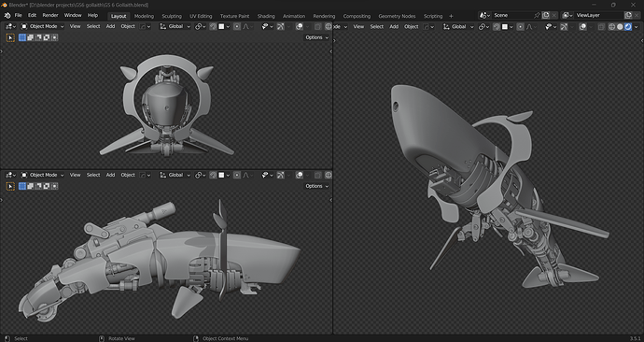
Task: Choose new-selection mode in top-left viewport
Action: tap(22, 37)
